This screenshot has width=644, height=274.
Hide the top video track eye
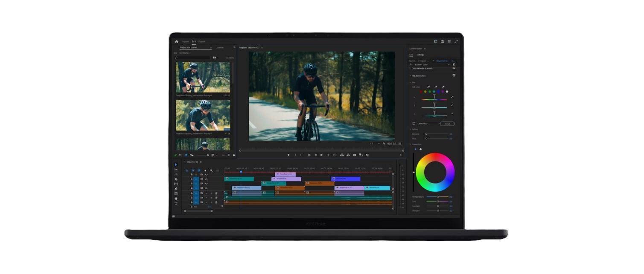tap(207, 174)
